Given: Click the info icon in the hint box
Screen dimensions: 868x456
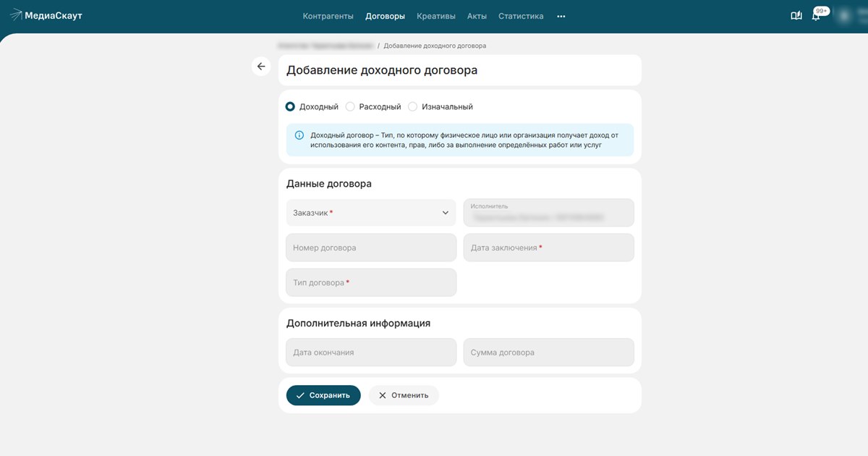Looking at the screenshot, I should [x=299, y=135].
